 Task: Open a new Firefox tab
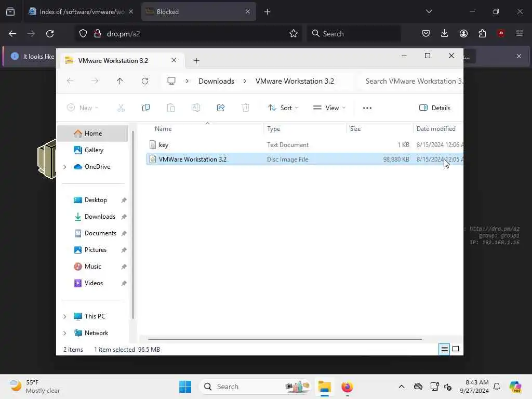coord(268,12)
